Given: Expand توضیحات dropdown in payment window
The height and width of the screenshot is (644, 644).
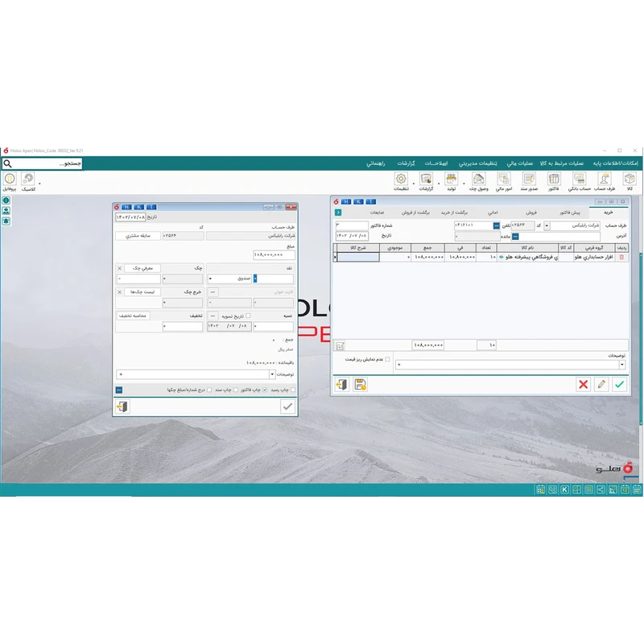Looking at the screenshot, I should pyautogui.click(x=120, y=374).
